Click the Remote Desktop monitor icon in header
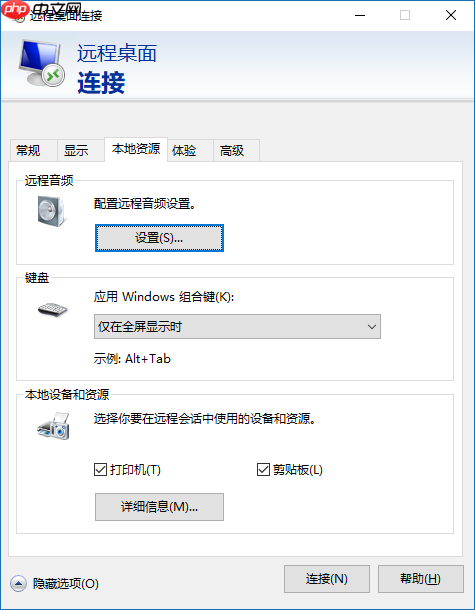Screen dimensions: 475x610 pos(42,63)
